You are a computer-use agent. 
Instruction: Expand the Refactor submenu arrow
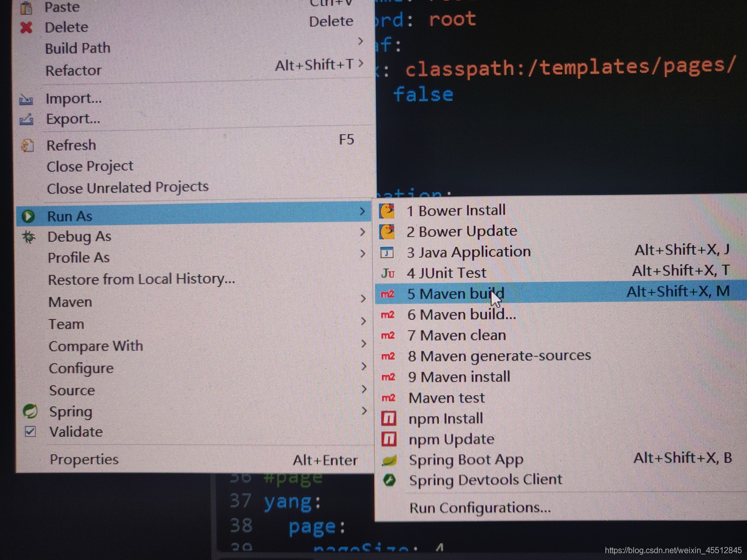point(361,63)
